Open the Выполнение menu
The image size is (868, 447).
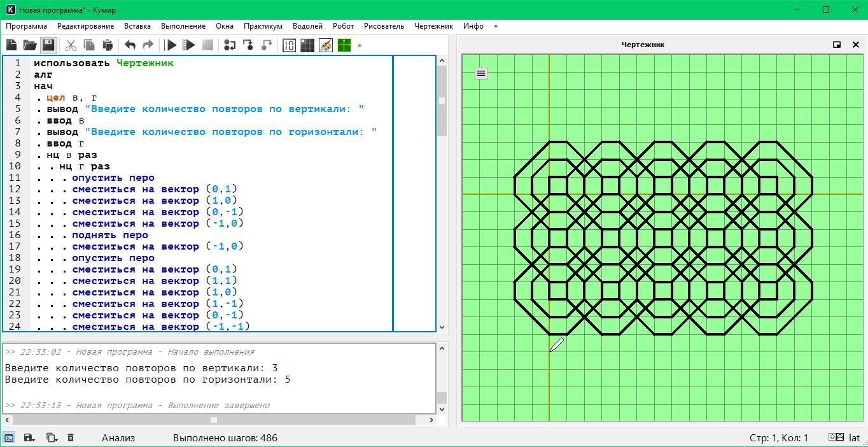(x=183, y=26)
